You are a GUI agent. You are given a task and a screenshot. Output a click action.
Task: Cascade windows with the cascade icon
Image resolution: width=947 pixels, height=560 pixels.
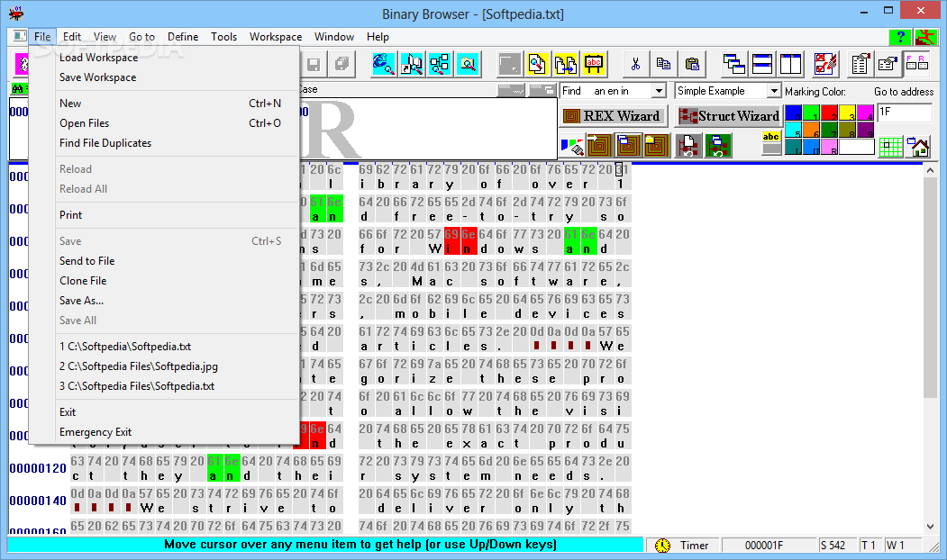point(733,64)
